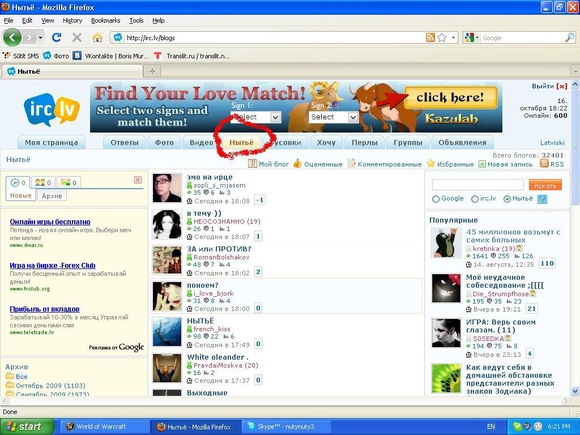
Task: Click the orange Искать search button
Action: coord(545,185)
